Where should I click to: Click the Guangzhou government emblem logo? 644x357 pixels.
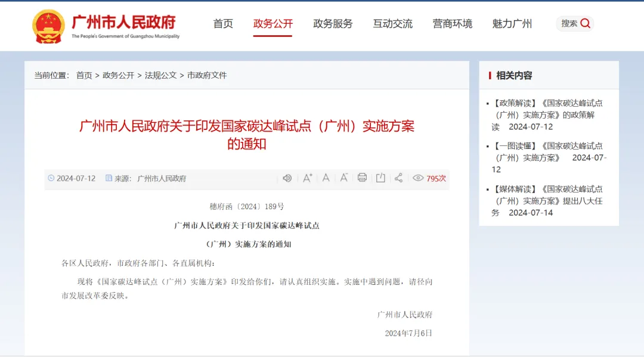pos(48,26)
